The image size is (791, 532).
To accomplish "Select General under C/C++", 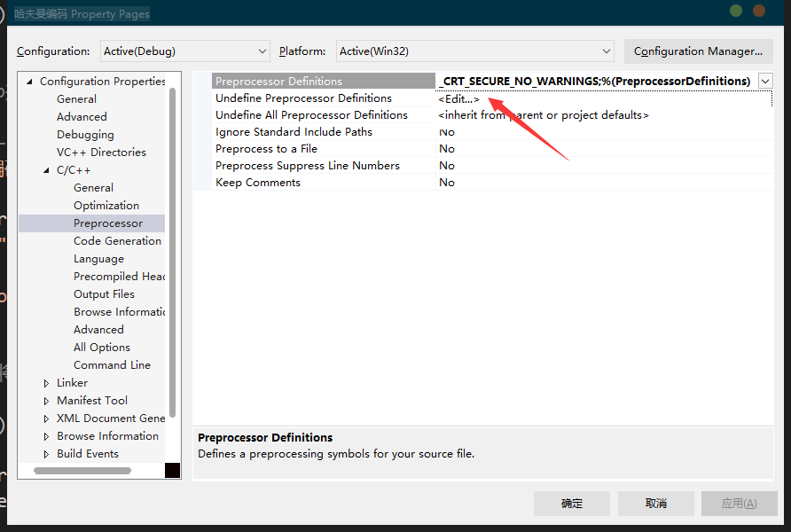I will coord(93,188).
